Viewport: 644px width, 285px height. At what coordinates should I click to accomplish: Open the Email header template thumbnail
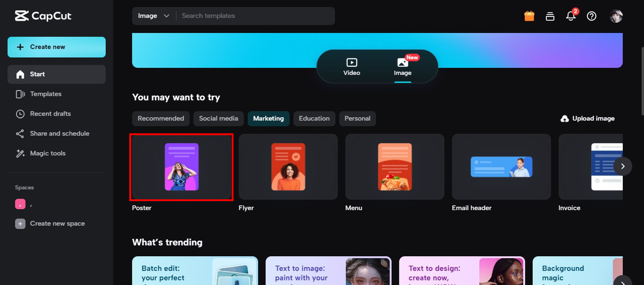point(502,167)
